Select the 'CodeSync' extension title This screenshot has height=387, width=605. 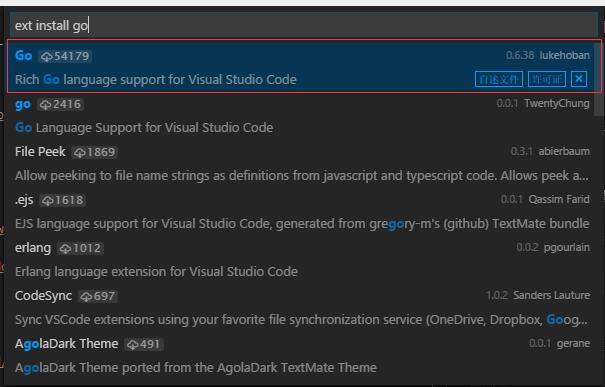click(43, 296)
